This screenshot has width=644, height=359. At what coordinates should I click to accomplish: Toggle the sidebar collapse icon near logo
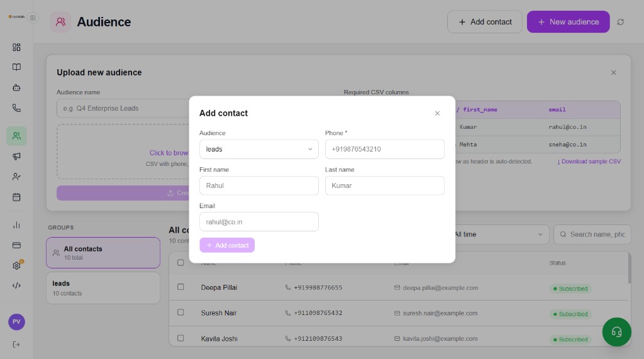pos(33,18)
